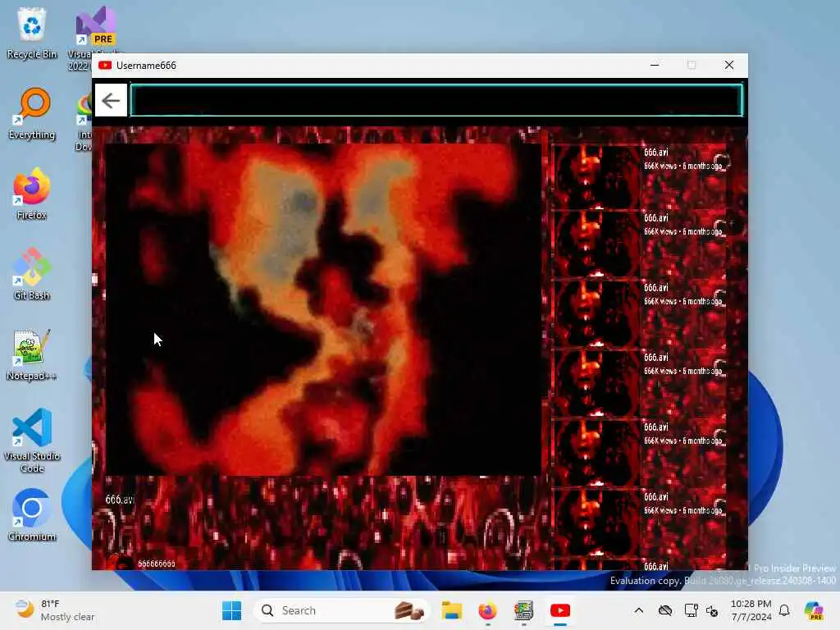Open the crossed-out cloud tray icon
Viewport: 840px width, 630px height.
click(664, 610)
